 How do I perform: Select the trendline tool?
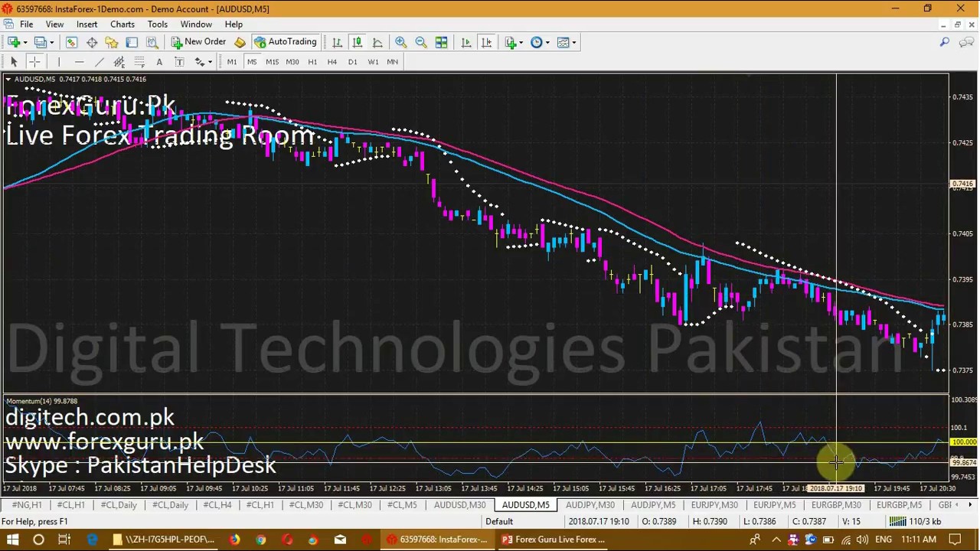point(99,61)
